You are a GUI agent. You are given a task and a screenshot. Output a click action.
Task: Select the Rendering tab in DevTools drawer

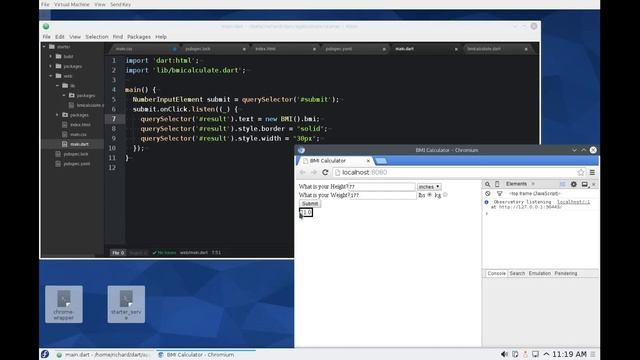tap(566, 273)
